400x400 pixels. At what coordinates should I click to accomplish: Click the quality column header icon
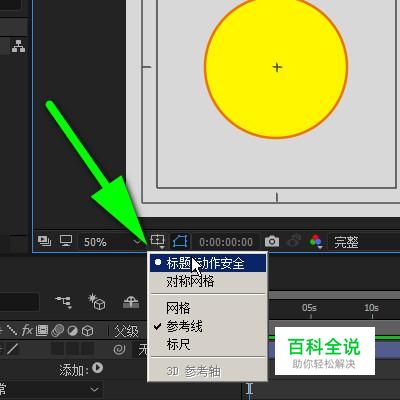12,330
